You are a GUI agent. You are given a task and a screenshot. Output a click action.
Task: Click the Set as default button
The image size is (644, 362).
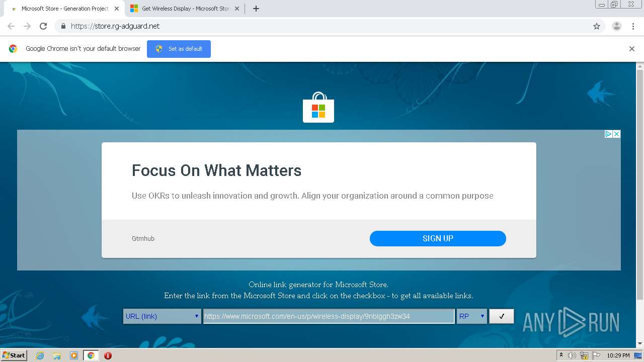pos(179,49)
